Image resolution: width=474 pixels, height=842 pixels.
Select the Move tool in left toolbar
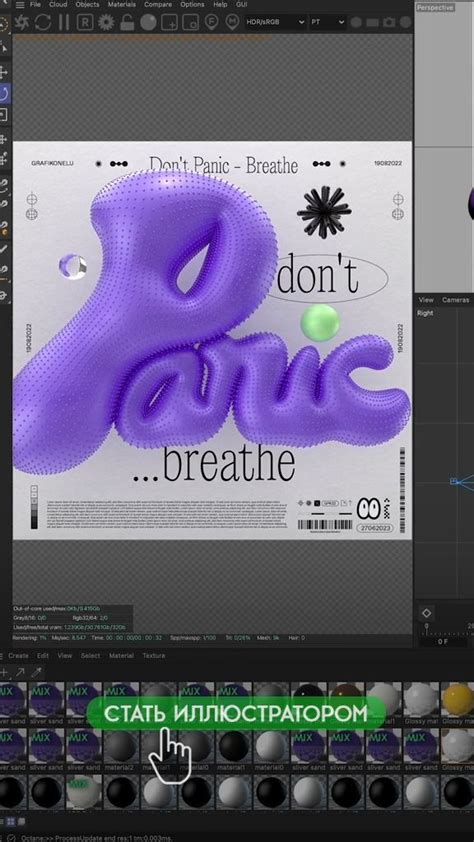click(4, 72)
